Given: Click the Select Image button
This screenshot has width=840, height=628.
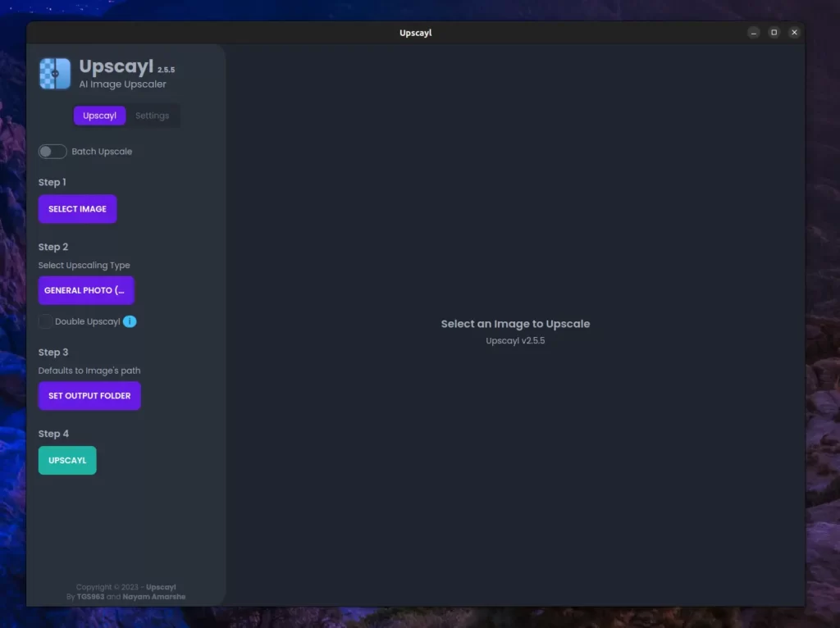Looking at the screenshot, I should pyautogui.click(x=78, y=209).
